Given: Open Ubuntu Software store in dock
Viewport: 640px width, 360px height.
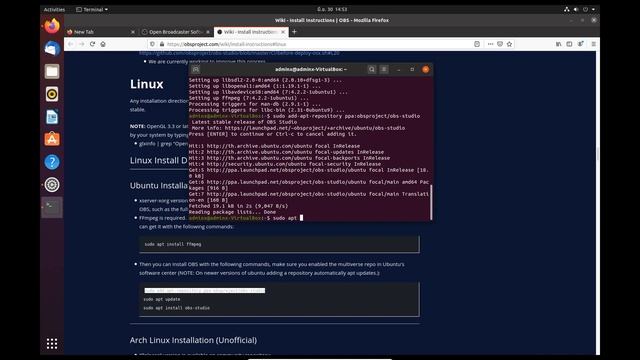Looking at the screenshot, I should tap(52, 139).
